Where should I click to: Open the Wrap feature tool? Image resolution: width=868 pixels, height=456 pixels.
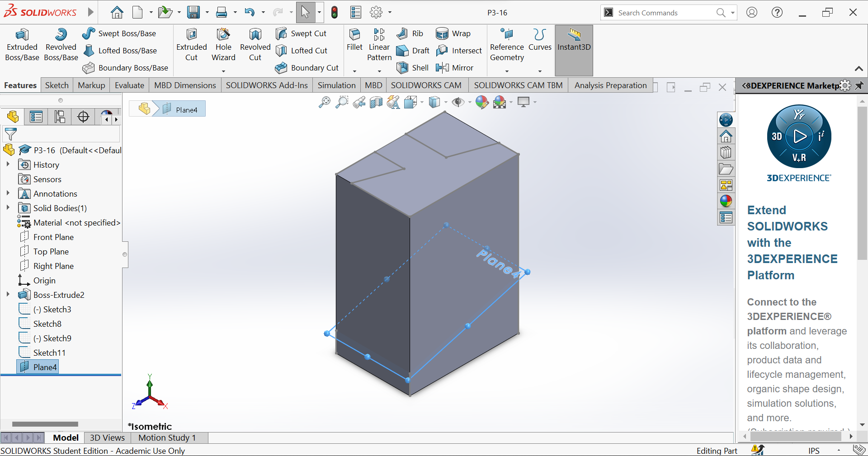point(454,33)
